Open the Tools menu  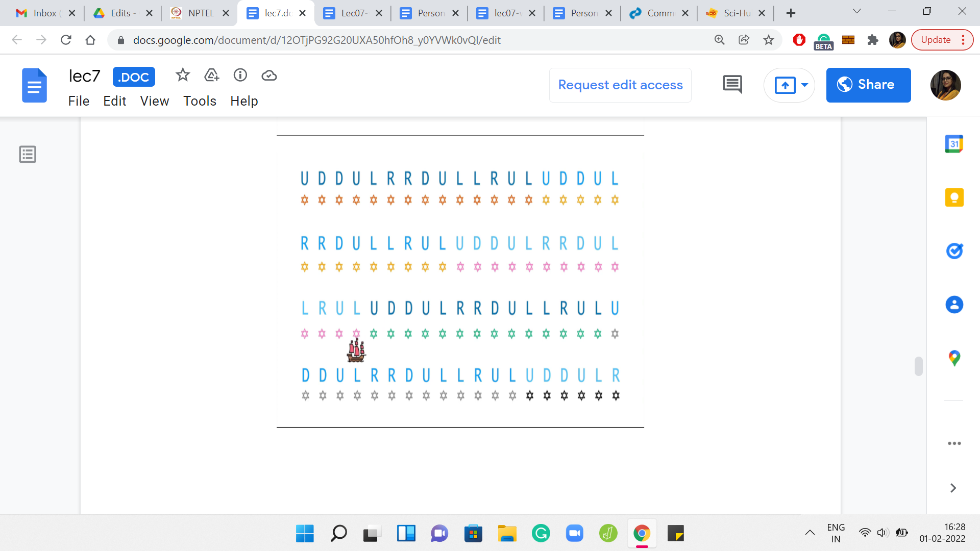point(200,101)
